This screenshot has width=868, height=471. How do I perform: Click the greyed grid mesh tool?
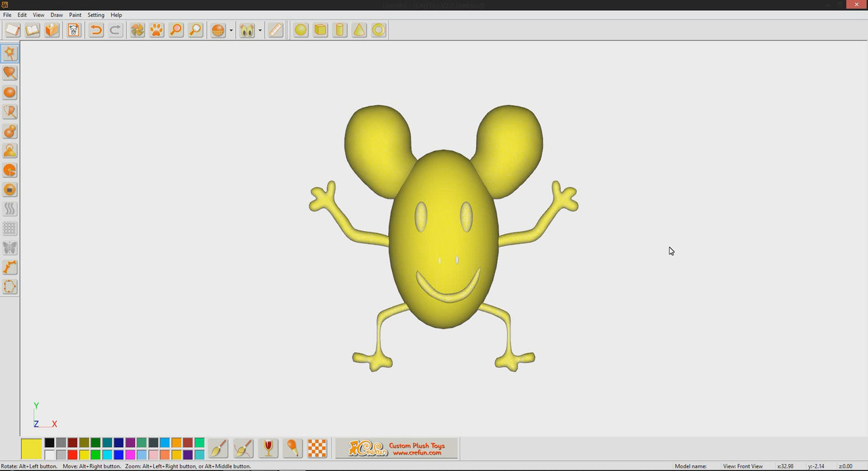[10, 228]
